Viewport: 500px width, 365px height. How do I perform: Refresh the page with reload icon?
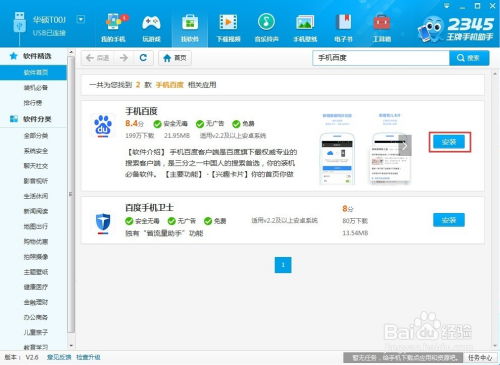[143, 58]
